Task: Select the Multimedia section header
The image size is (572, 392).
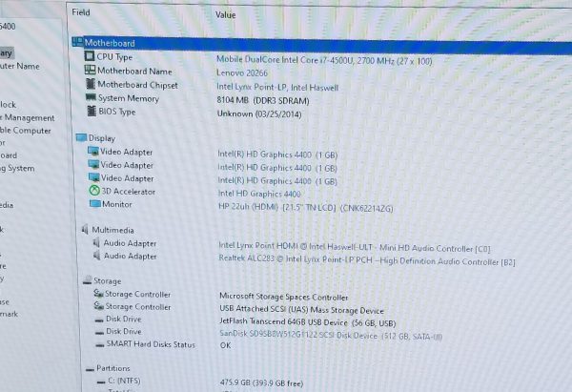Action: (112, 230)
